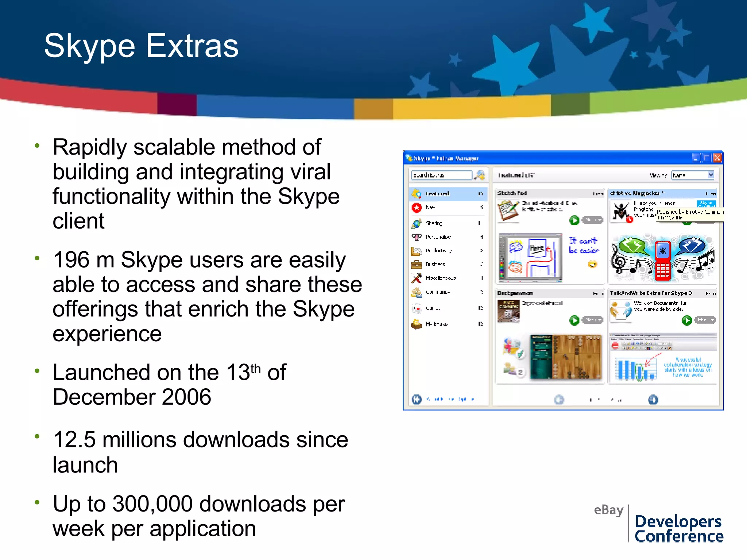Click the Backgammon game icon

[508, 311]
